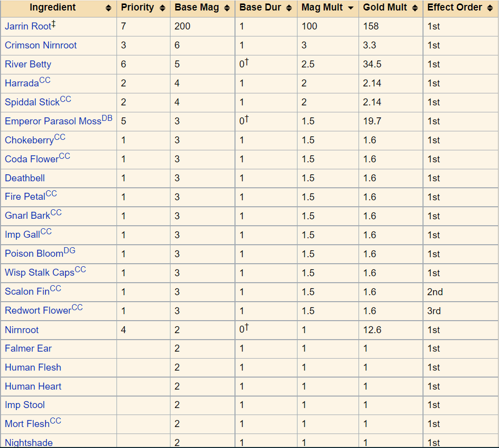Click the Gnarl Bark link

[x=27, y=216]
